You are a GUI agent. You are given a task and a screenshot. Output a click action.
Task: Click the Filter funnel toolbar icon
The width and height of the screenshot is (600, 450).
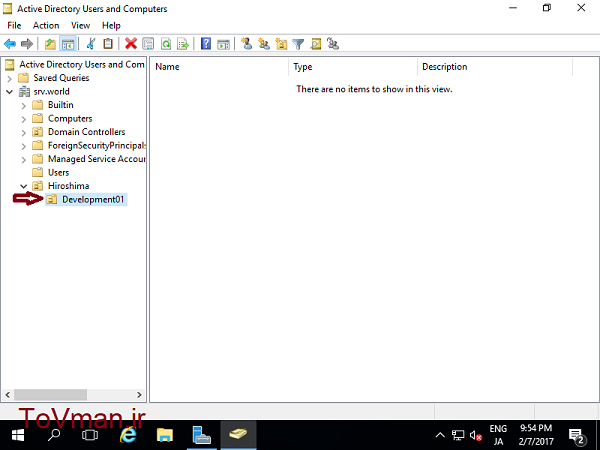(298, 44)
